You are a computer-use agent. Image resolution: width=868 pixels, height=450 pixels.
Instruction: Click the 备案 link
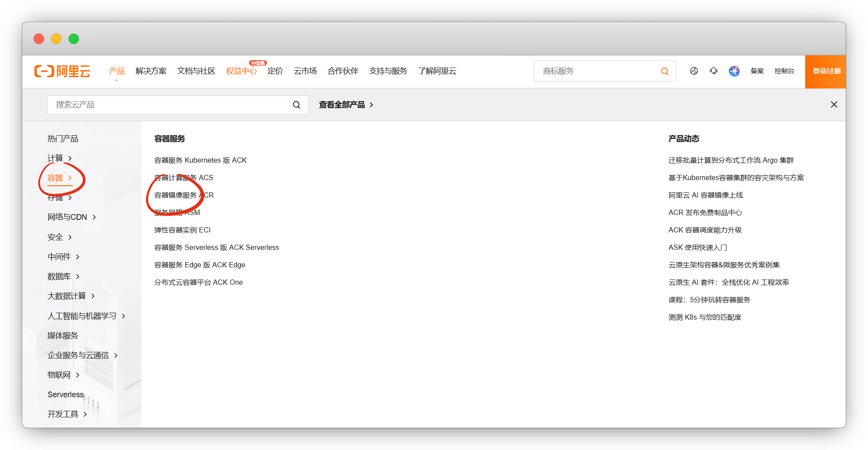(757, 71)
